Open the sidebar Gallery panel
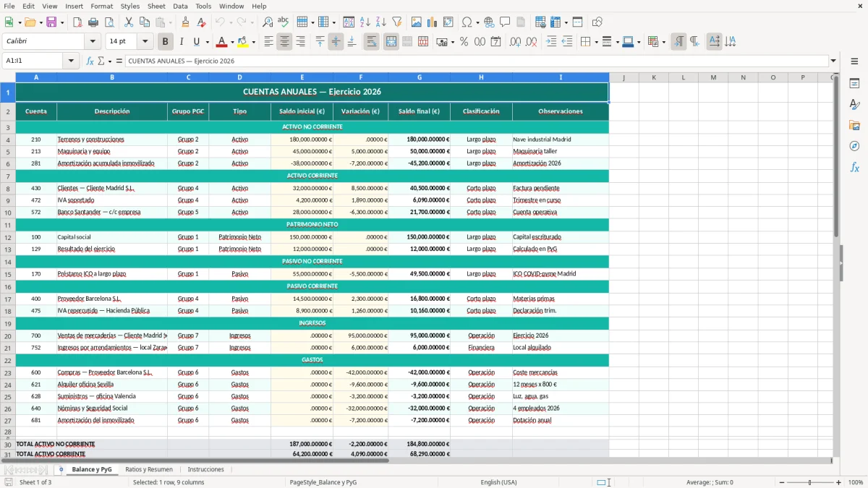Image resolution: width=868 pixels, height=488 pixels. click(854, 125)
